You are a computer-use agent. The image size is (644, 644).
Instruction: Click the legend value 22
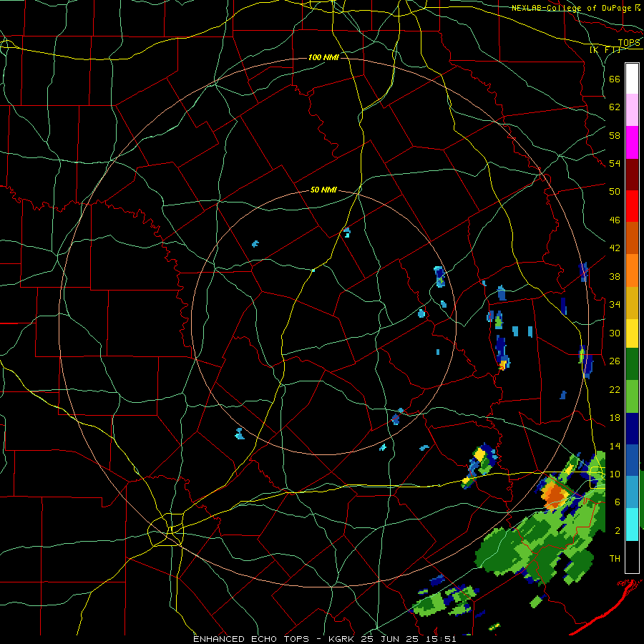tap(615, 389)
